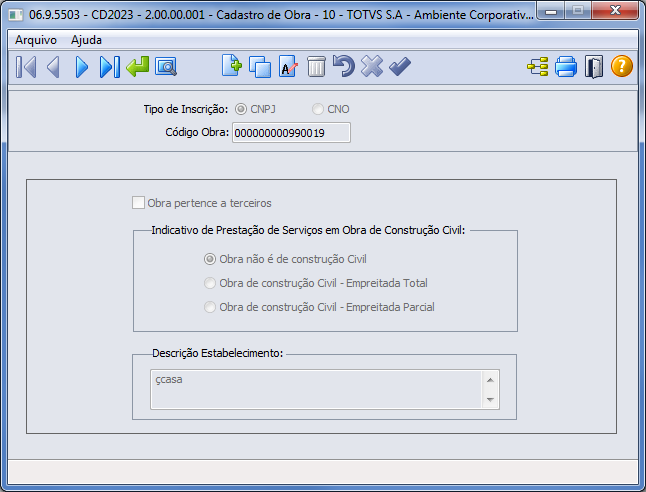Go to the next record
This screenshot has width=646, height=492.
(x=82, y=67)
